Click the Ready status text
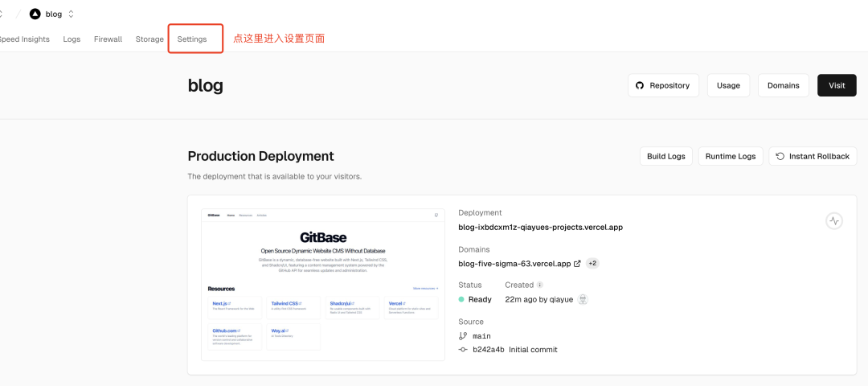The image size is (868, 386). point(480,300)
